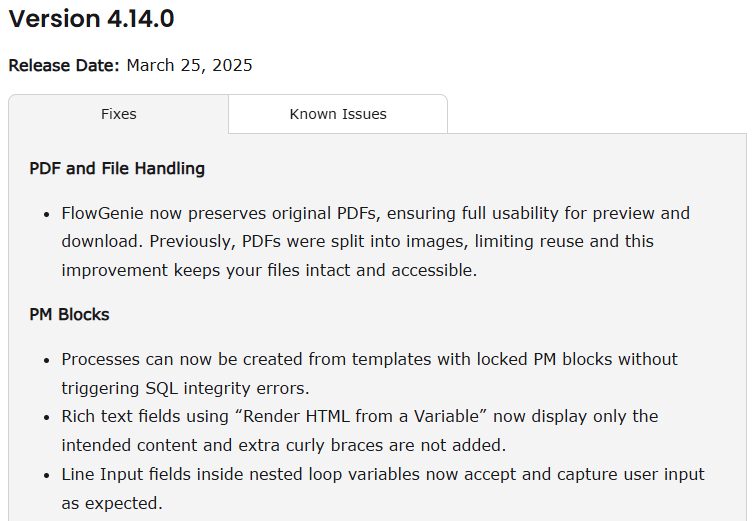The image size is (756, 521).
Task: Click the PDF and File Handling heading
Action: click(117, 168)
